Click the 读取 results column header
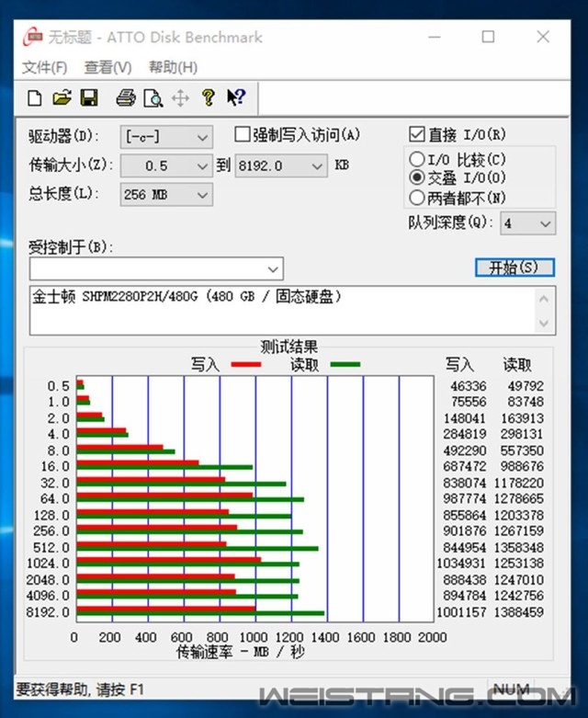The image size is (588, 718). [x=517, y=364]
